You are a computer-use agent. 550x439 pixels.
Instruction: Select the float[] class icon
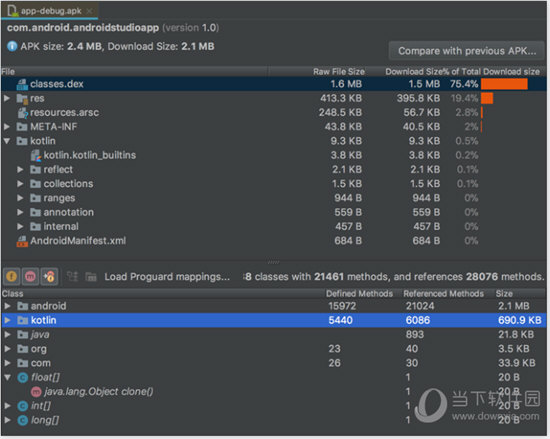(x=23, y=378)
